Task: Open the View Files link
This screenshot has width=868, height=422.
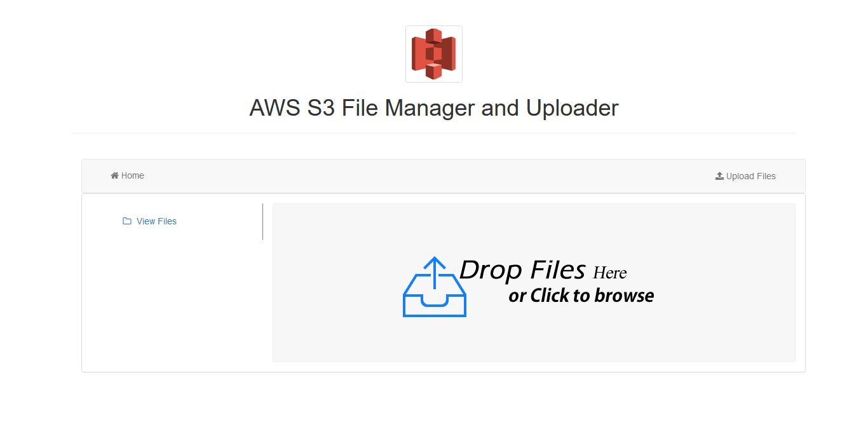Action: [x=156, y=221]
